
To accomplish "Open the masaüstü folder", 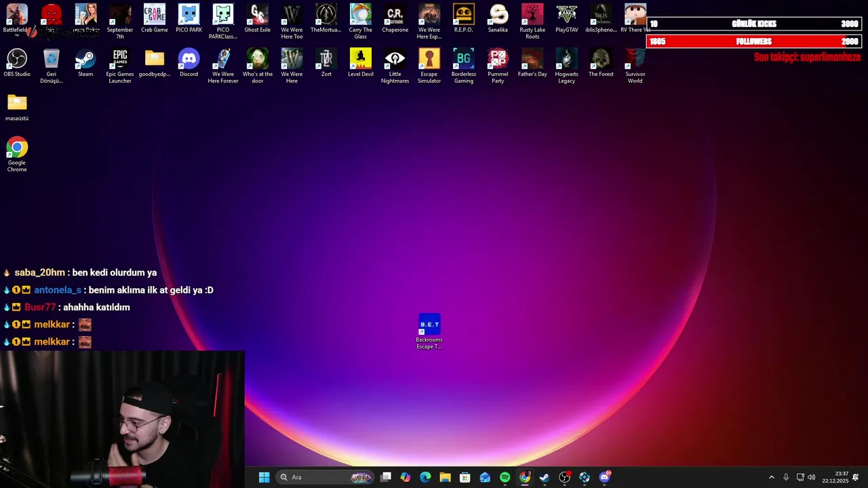I will click(x=17, y=107).
